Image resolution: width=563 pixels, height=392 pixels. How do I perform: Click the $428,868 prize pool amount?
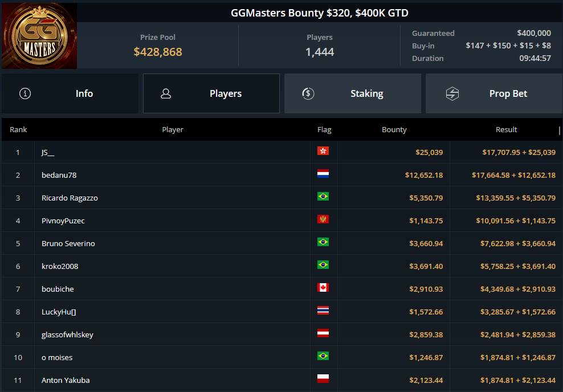[x=158, y=52]
